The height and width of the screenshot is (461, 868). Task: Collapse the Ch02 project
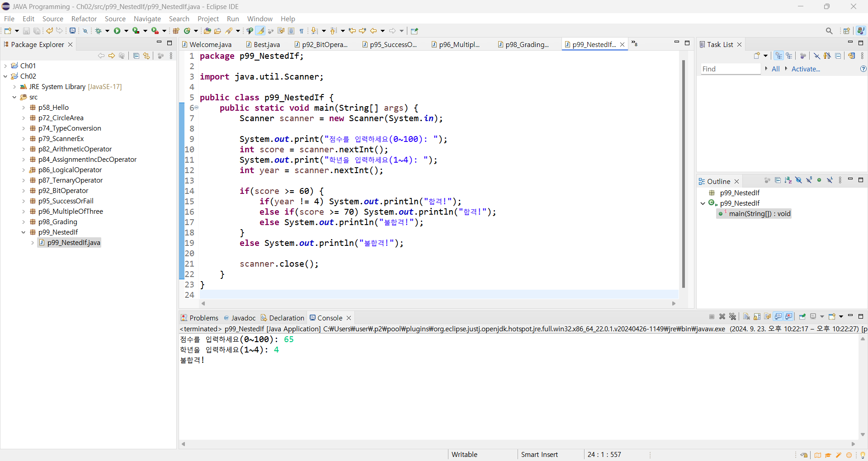point(5,76)
